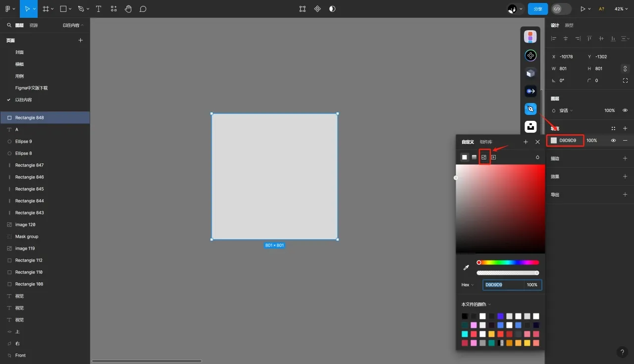Click align top icon
The image size is (634, 364).
tap(589, 38)
